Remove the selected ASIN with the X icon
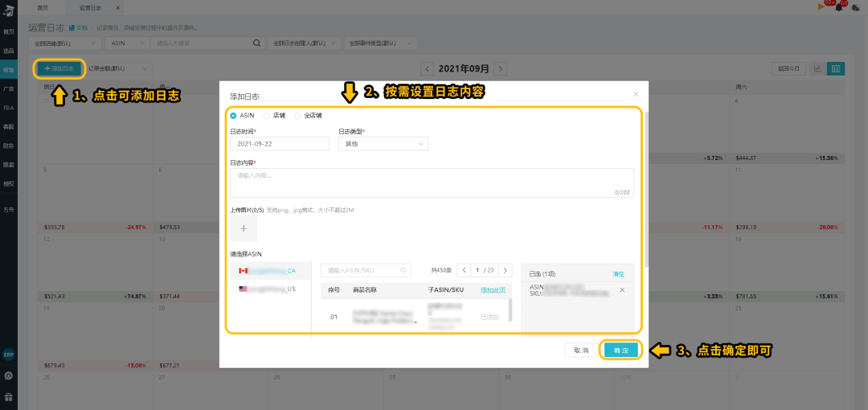 (621, 289)
